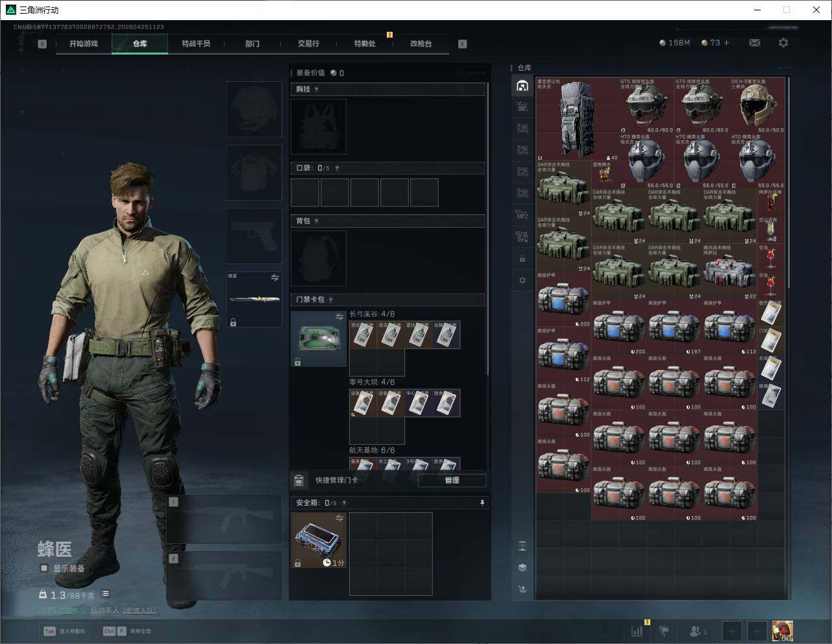Select the keycard case thumbnail

coord(319,339)
